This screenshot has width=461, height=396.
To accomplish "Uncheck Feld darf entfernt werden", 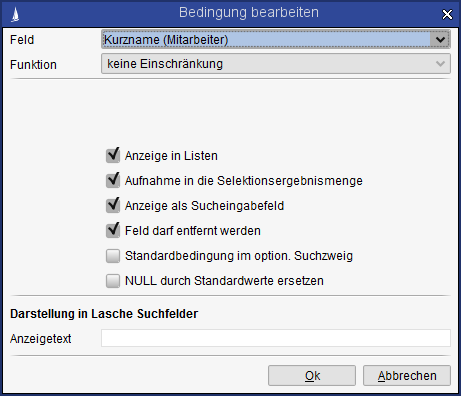I will click(113, 231).
